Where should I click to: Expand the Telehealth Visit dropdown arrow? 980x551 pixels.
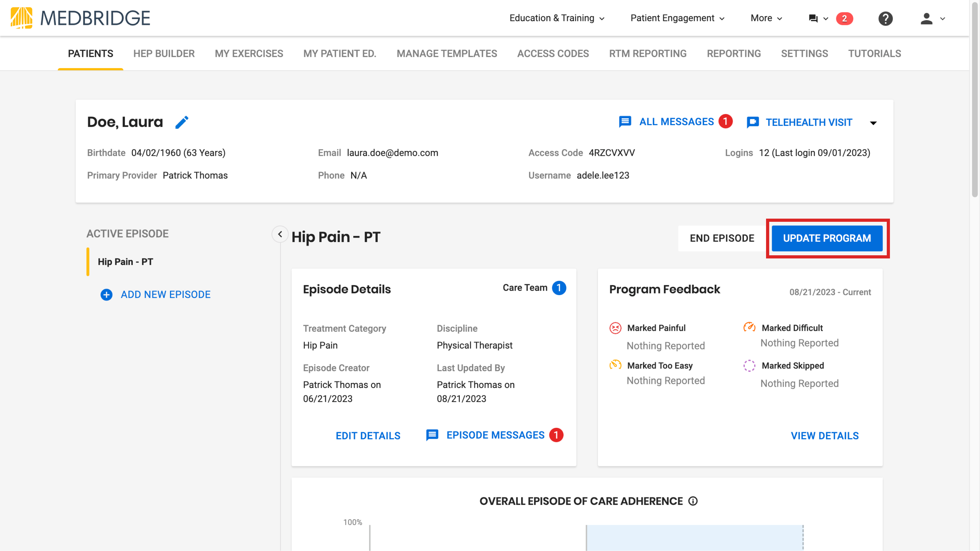click(x=873, y=123)
